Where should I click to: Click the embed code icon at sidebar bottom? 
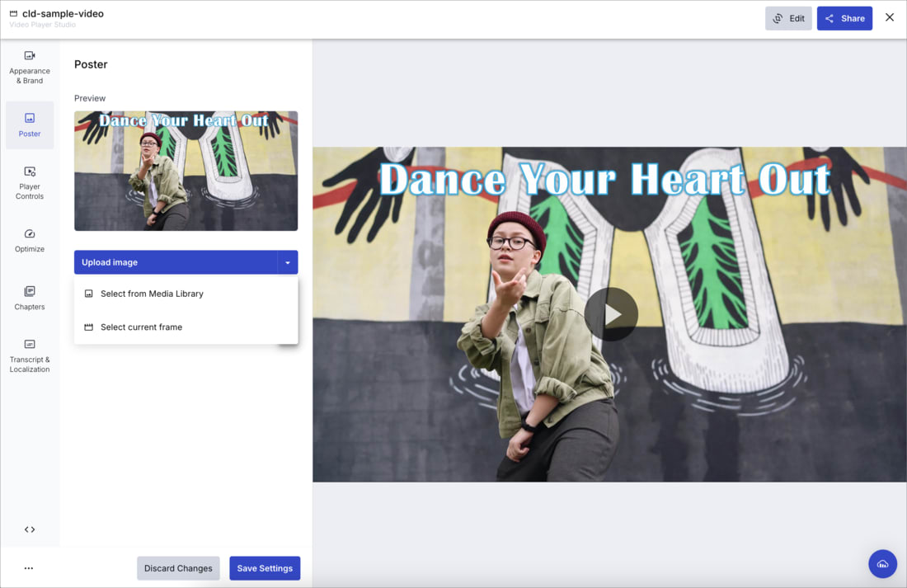coord(30,529)
